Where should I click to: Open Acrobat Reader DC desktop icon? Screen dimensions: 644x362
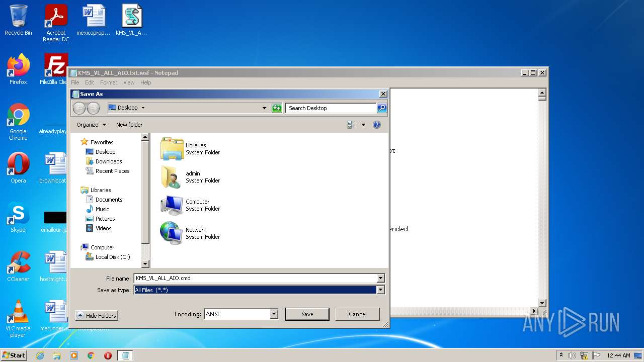(56, 24)
